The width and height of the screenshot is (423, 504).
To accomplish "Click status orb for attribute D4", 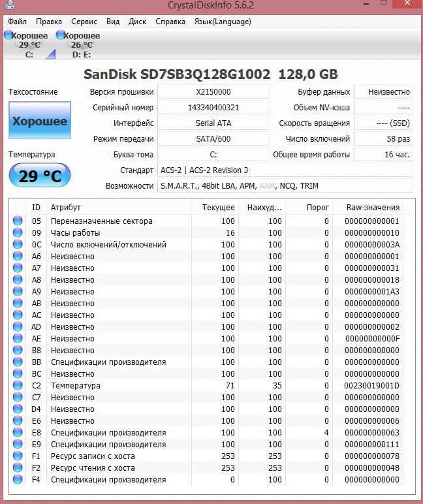I will [x=18, y=409].
